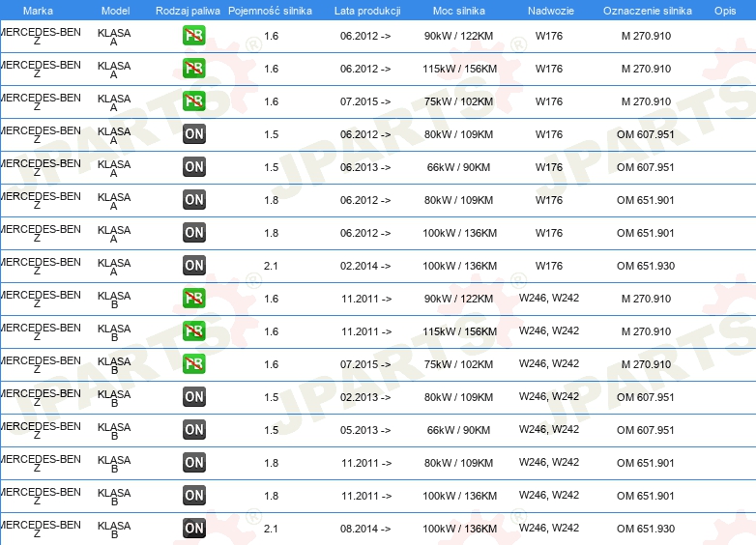Click the 08.2014 production date cell
Viewport: 756px width, 545px height.
pyautogui.click(x=365, y=529)
